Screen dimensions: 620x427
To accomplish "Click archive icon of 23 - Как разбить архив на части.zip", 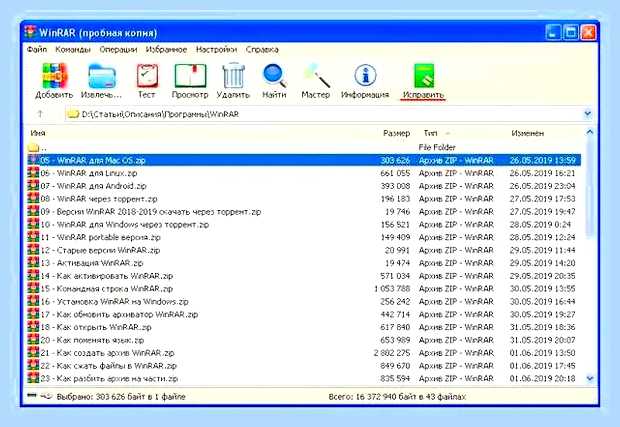I will [33, 378].
